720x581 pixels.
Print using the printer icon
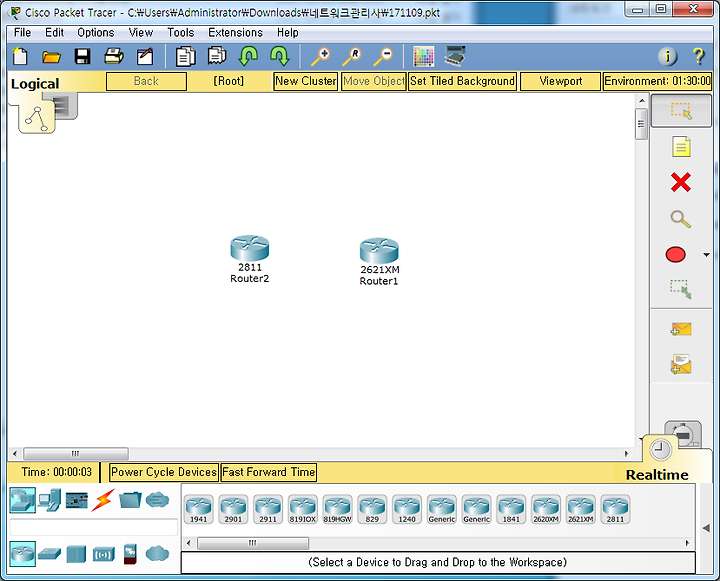pos(113,56)
